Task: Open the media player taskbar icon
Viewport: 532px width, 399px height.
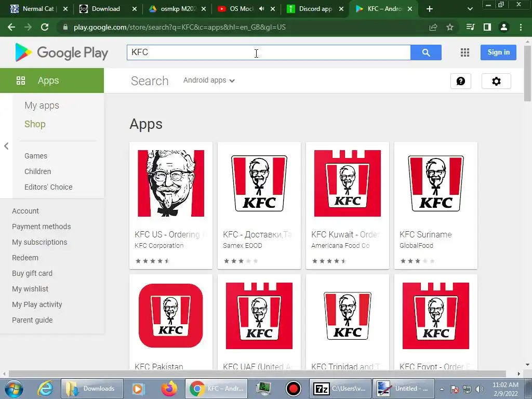Action: click(138, 389)
